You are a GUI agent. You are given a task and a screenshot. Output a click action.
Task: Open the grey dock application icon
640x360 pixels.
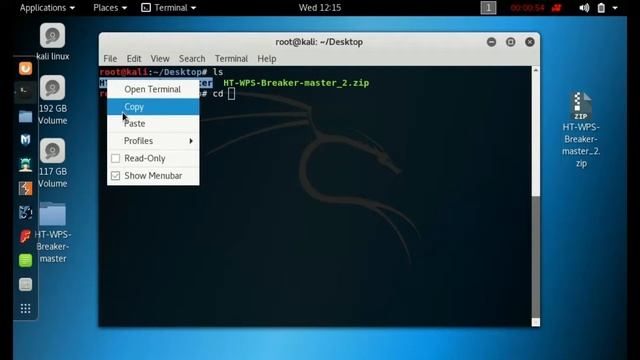pyautogui.click(x=25, y=284)
